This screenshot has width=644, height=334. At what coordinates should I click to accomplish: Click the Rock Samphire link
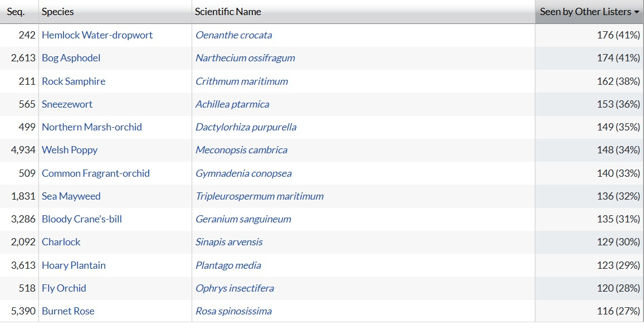point(74,81)
